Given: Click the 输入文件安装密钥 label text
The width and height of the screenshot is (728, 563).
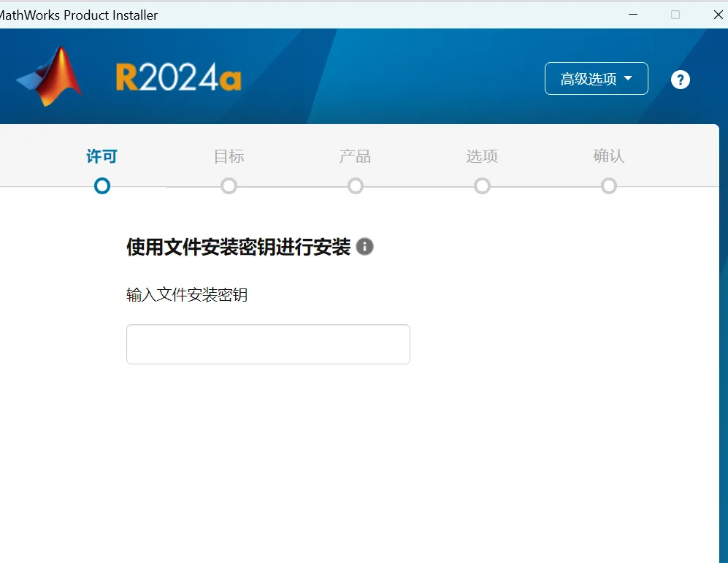Looking at the screenshot, I should pos(187,295).
